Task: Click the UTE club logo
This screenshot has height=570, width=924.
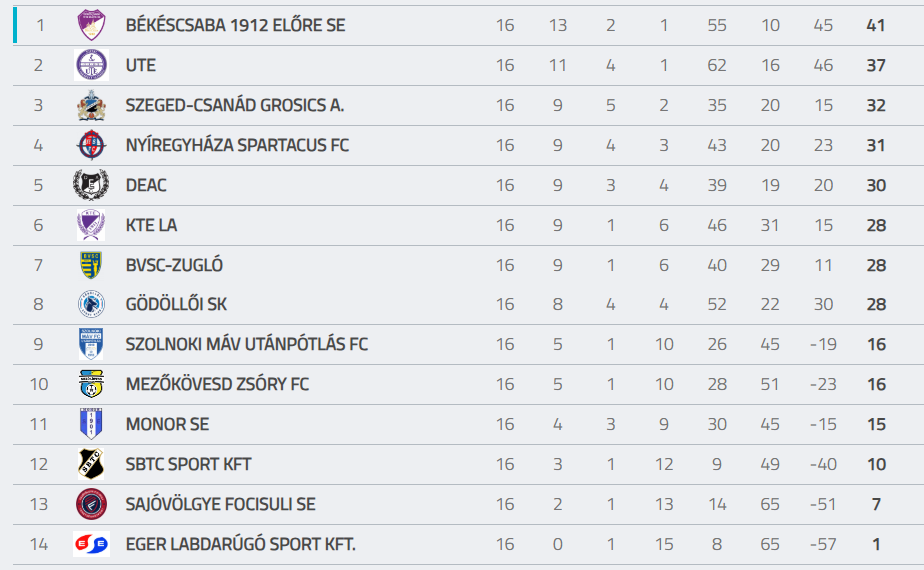Action: click(x=91, y=65)
